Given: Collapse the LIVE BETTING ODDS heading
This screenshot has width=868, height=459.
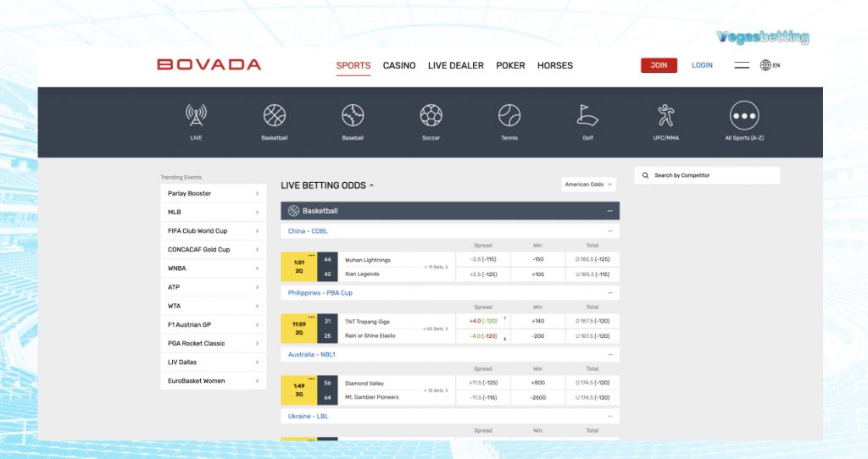Looking at the screenshot, I should coord(326,185).
